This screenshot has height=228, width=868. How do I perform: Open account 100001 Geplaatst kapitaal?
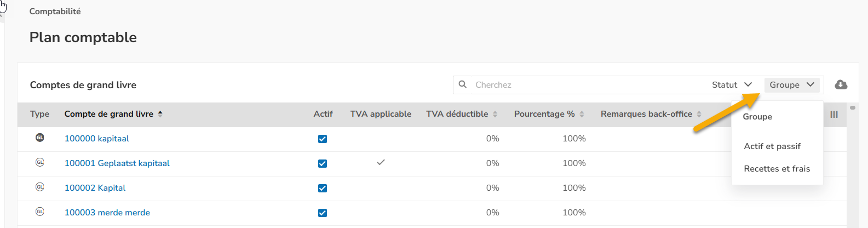[117, 163]
